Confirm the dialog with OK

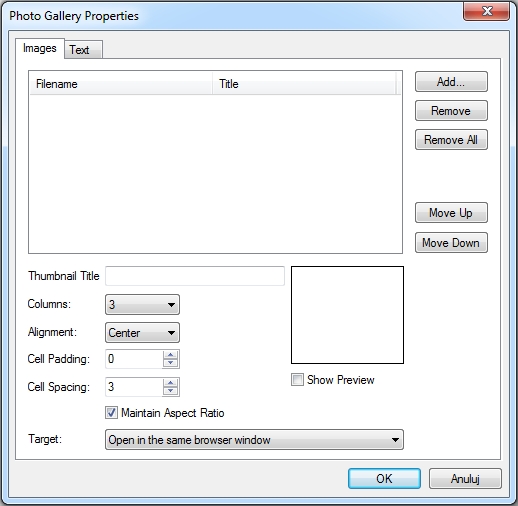point(384,479)
